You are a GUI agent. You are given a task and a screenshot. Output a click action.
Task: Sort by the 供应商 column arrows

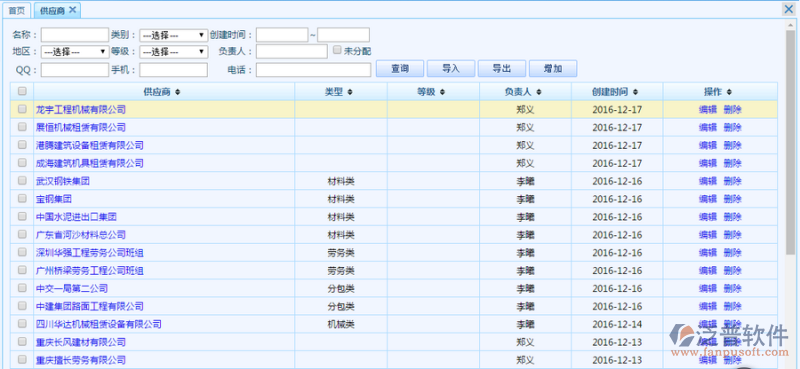pyautogui.click(x=178, y=92)
